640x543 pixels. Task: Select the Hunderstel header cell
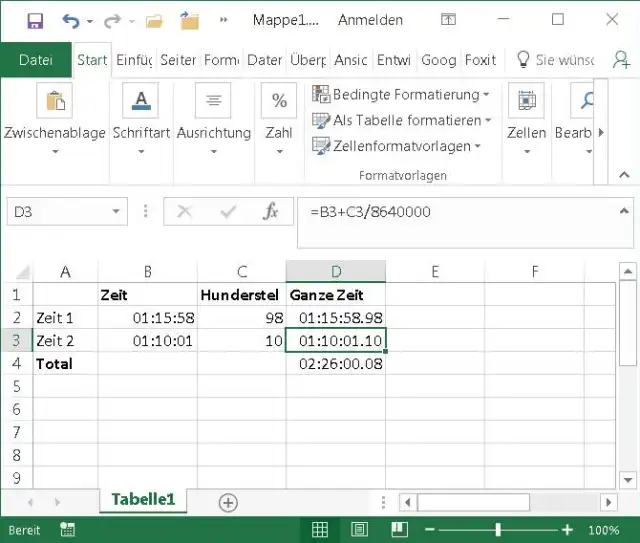click(242, 295)
